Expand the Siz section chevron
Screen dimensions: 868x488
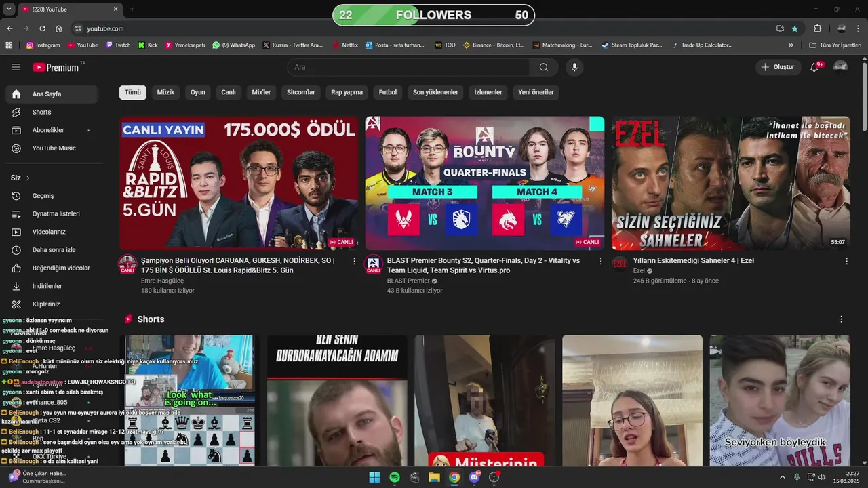[x=28, y=178]
